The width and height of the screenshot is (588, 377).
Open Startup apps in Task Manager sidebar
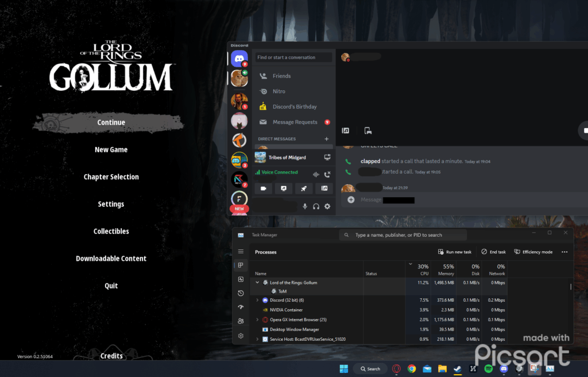pyautogui.click(x=241, y=307)
